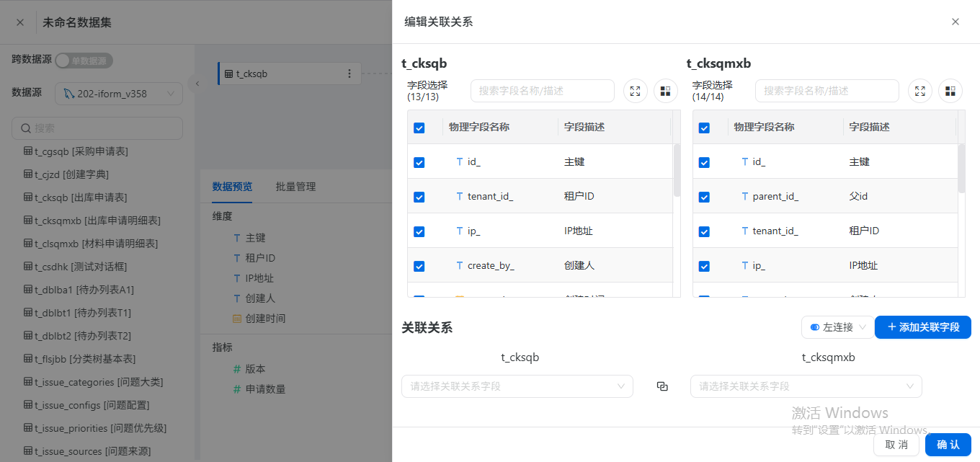Open t_cksqmxb relation field dropdown
980x462 pixels.
(x=806, y=386)
